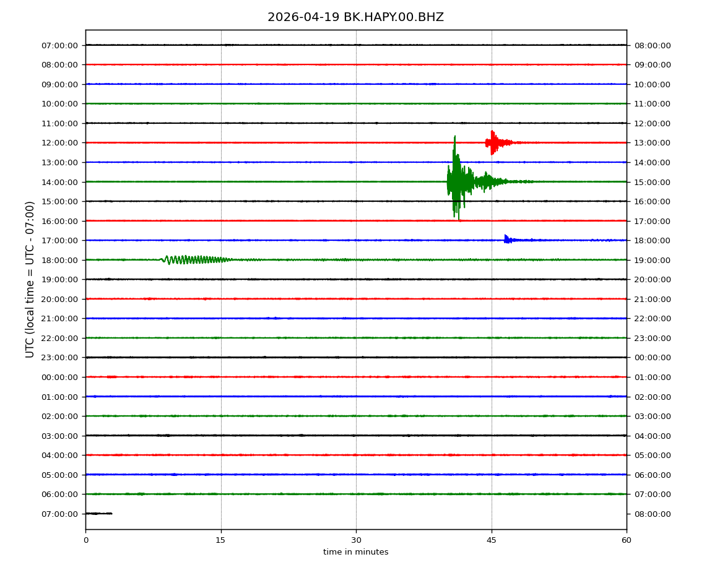Click the 00:00:00 label on the right-hand axis

[x=652, y=358]
